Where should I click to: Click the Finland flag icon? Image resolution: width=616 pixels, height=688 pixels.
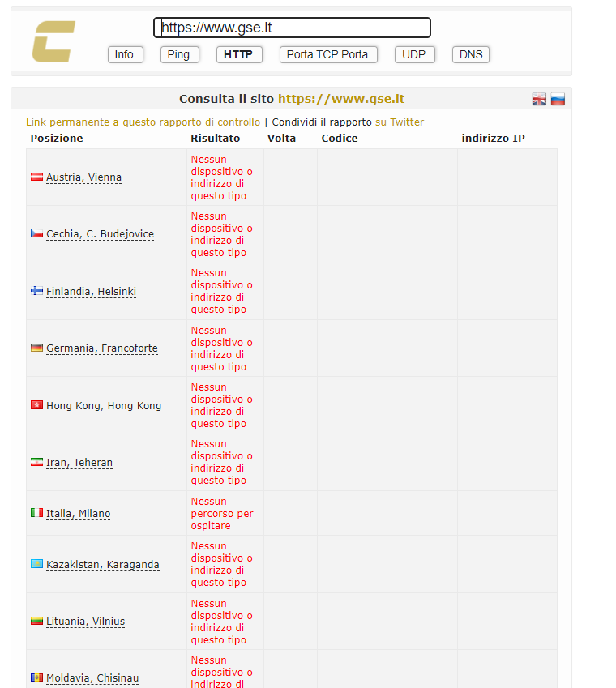(36, 291)
